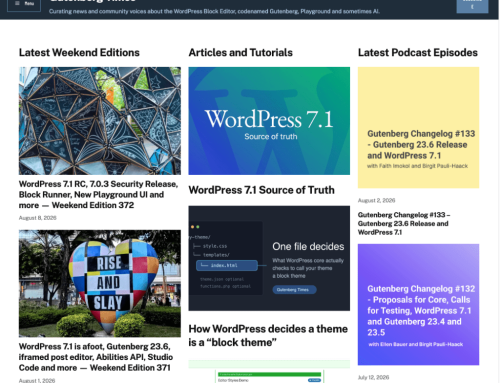Click the site tagline about curating news
The width and height of the screenshot is (500, 383).
coord(214,11)
